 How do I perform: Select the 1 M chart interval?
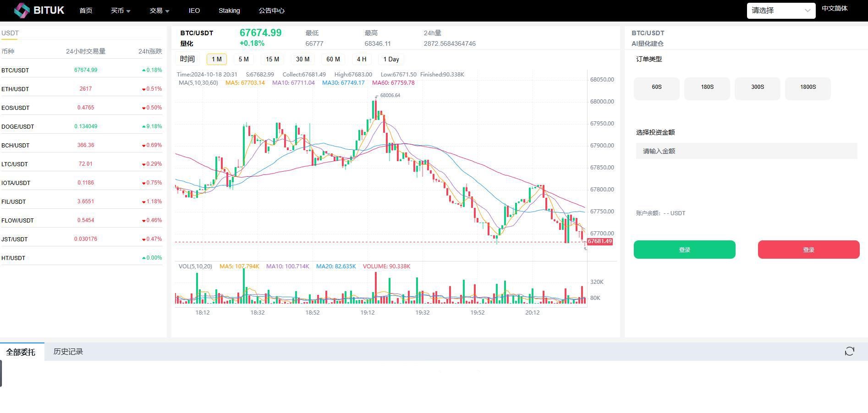(x=216, y=59)
